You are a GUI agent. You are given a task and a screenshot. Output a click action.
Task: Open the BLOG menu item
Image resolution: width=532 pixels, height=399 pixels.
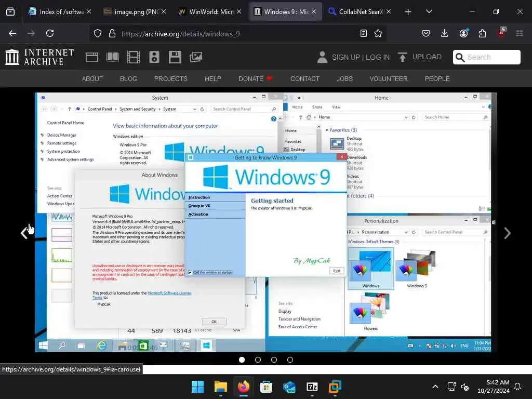(x=128, y=79)
